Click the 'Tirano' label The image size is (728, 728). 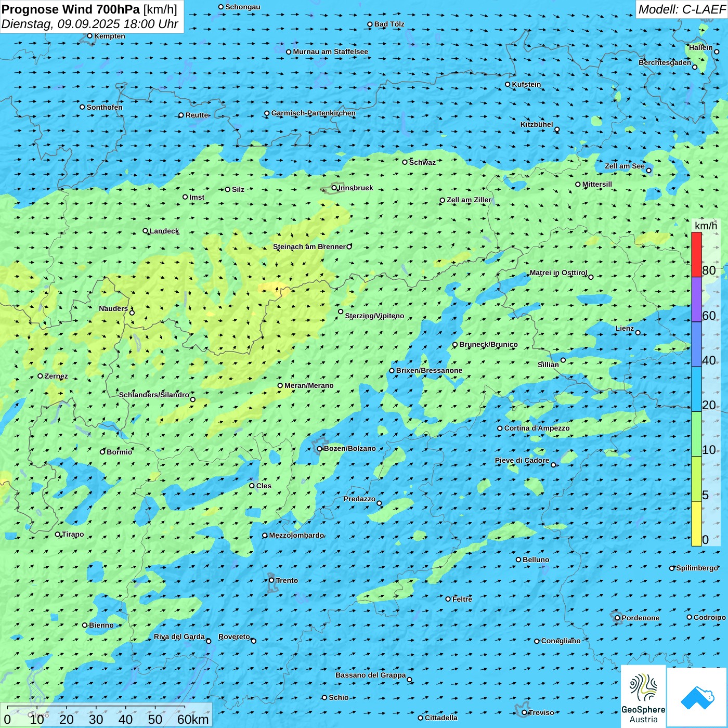[73, 534]
